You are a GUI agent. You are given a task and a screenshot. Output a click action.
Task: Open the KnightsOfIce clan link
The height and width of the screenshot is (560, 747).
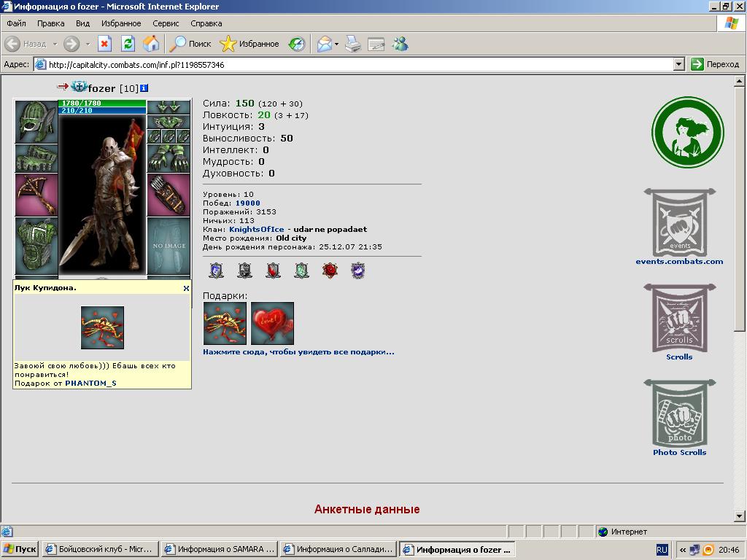[x=256, y=229]
